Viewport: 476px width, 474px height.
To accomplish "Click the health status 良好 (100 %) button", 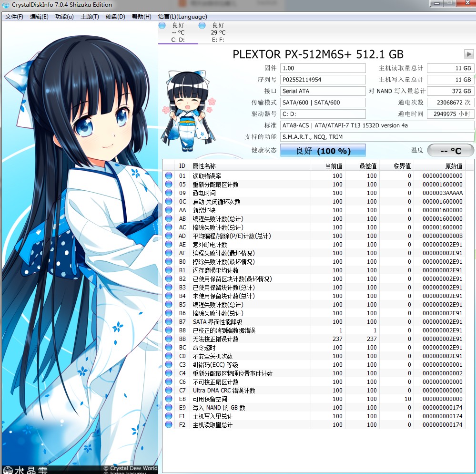I will [x=323, y=150].
